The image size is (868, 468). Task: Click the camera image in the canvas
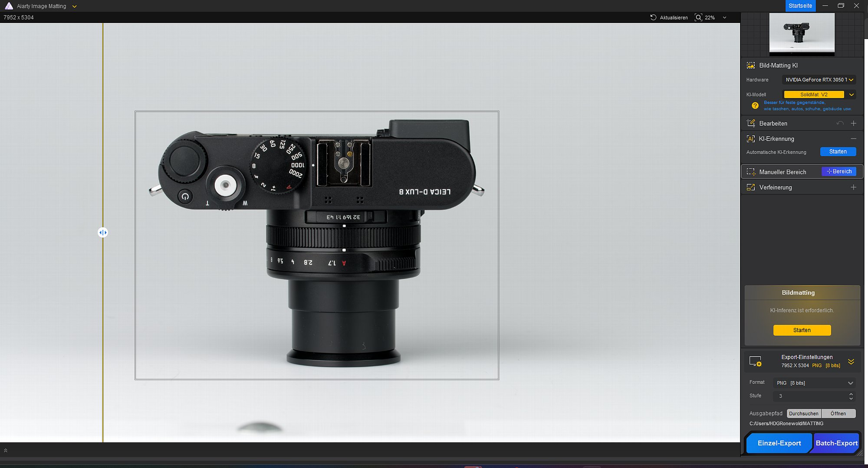(317, 243)
